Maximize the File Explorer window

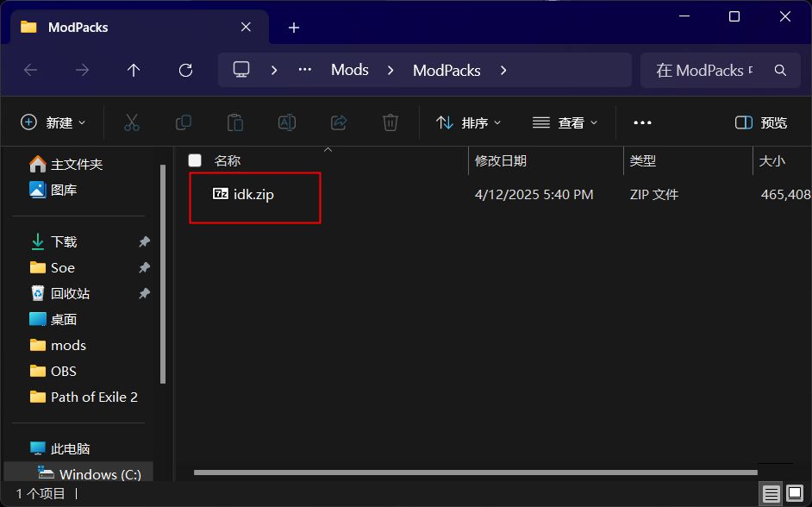[x=734, y=16]
